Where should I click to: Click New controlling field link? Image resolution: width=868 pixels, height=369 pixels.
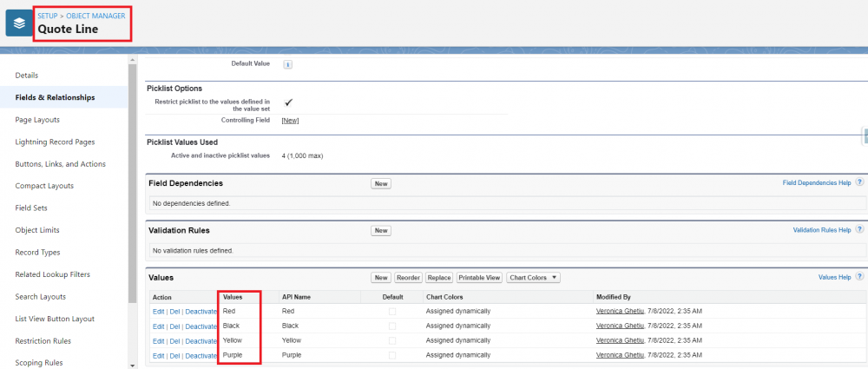[x=290, y=120]
